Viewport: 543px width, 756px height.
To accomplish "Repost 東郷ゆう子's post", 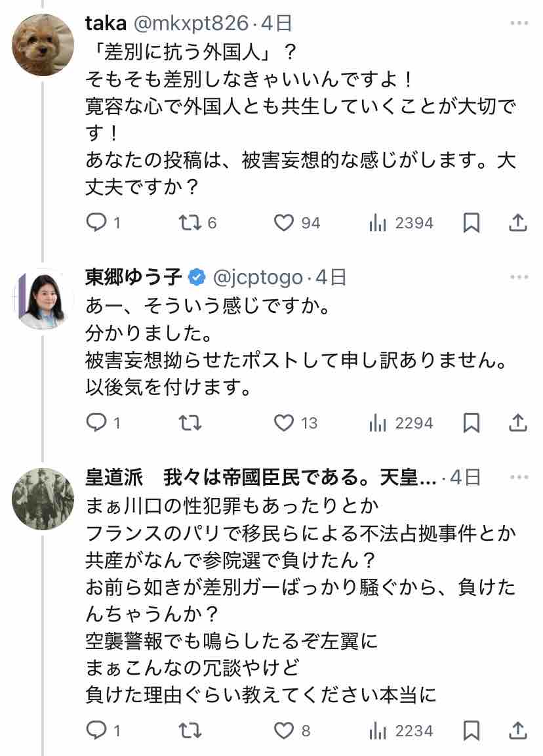I will pyautogui.click(x=190, y=423).
